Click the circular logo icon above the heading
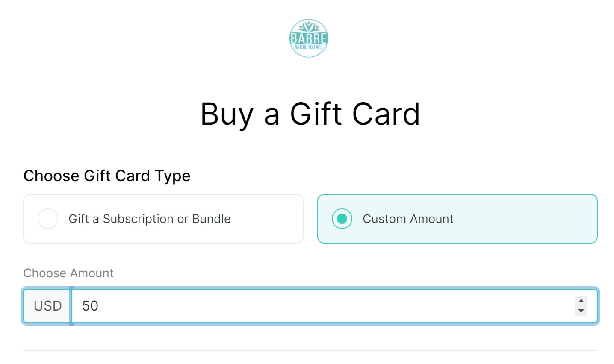614x364 pixels. point(308,38)
